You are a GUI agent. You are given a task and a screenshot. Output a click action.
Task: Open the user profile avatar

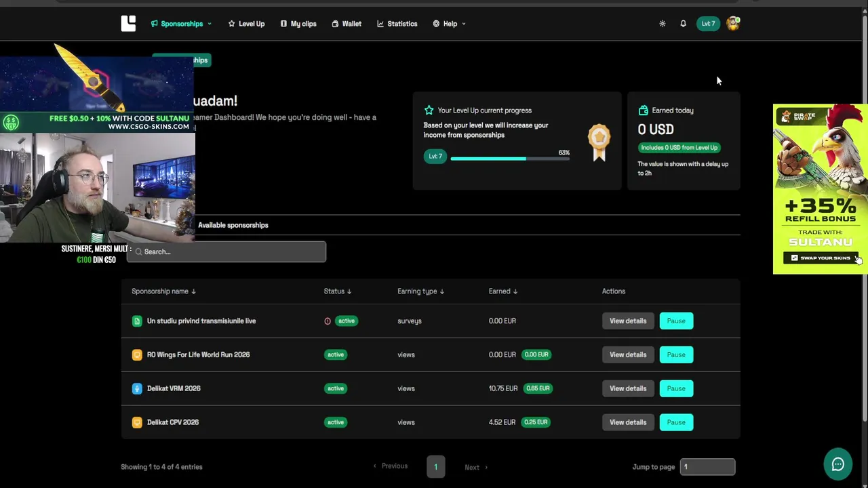coord(732,24)
